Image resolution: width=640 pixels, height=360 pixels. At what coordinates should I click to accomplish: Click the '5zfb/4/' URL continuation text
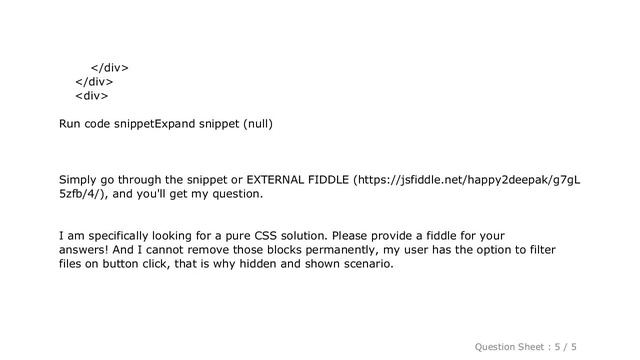pos(79,194)
